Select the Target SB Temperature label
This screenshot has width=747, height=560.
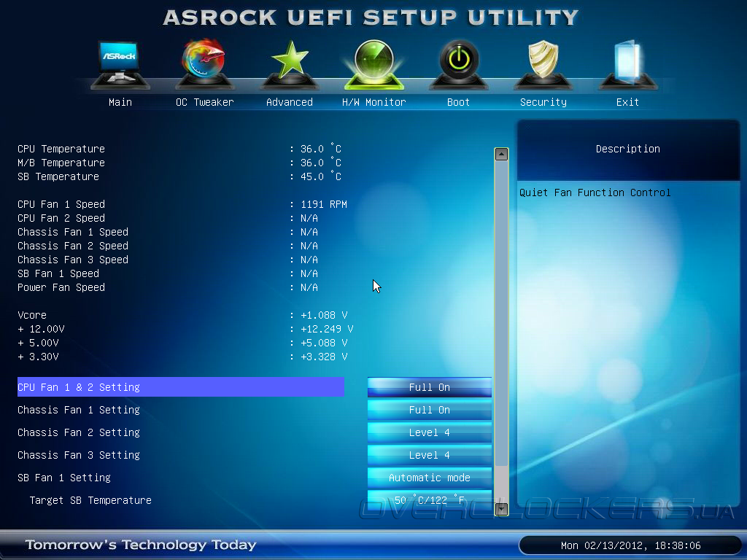pyautogui.click(x=90, y=500)
